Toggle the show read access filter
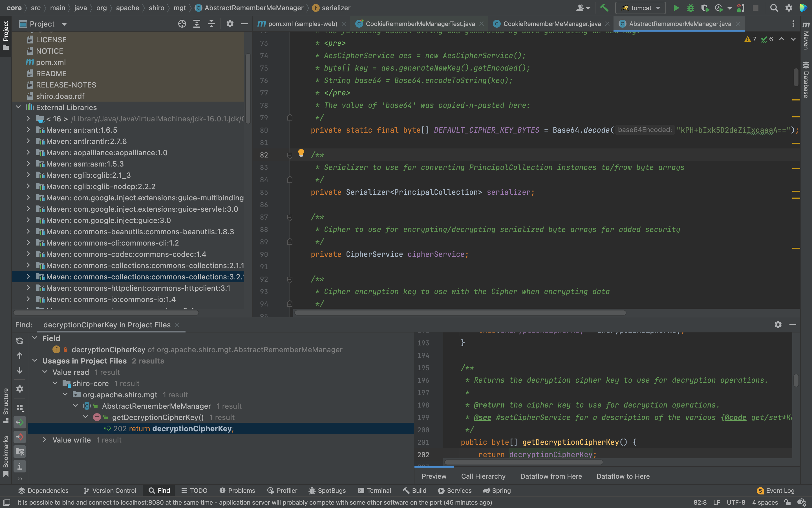 tap(20, 422)
